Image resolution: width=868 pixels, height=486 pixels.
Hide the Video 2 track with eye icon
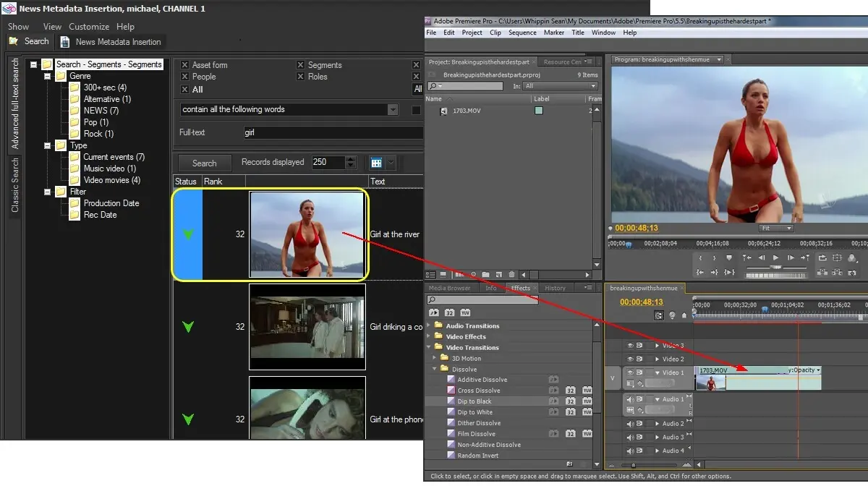pos(630,359)
